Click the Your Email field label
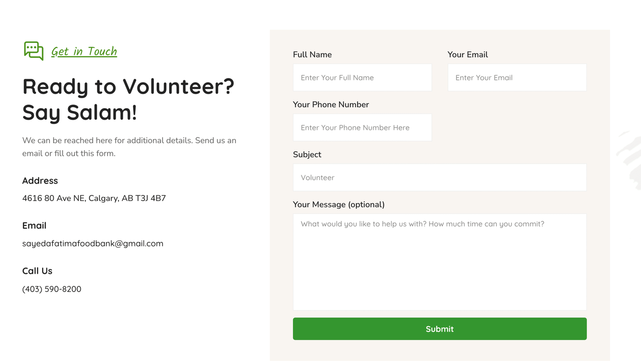641x364 pixels. [x=468, y=54]
